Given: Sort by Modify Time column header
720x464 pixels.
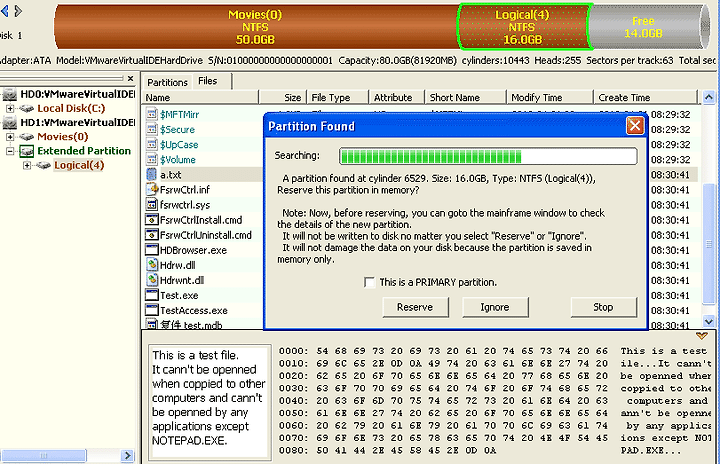Looking at the screenshot, I should pos(550,97).
